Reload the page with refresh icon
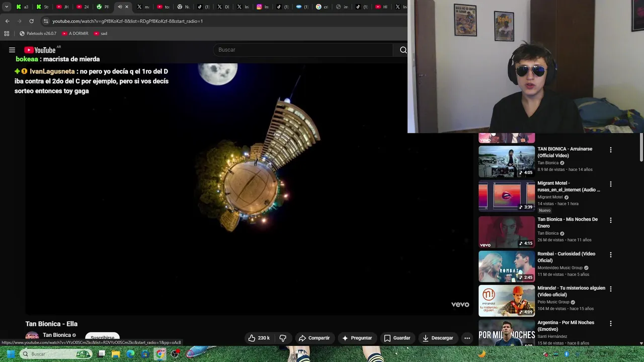The image size is (644, 362). coord(32,21)
